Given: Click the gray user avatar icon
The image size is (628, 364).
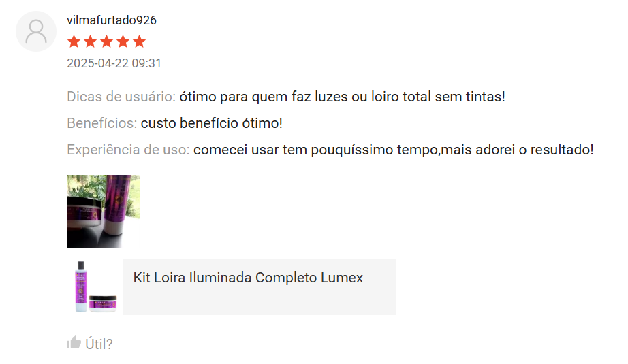Looking at the screenshot, I should pyautogui.click(x=36, y=31).
